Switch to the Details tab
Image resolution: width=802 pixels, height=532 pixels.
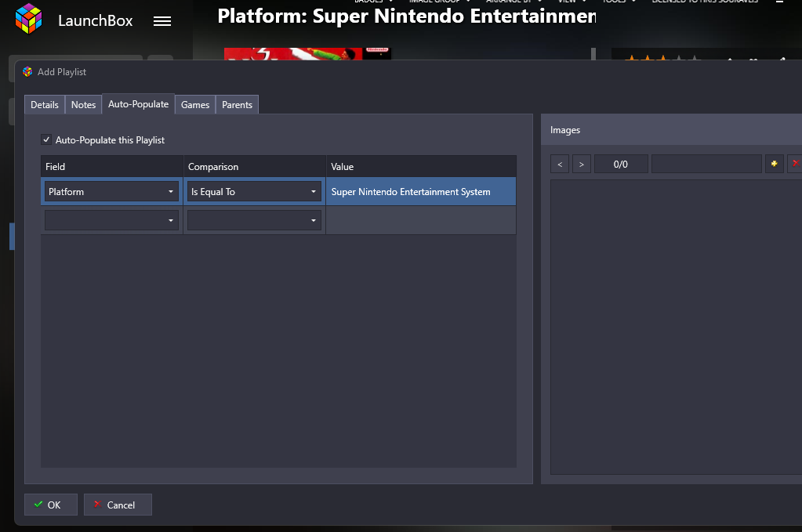tap(45, 105)
